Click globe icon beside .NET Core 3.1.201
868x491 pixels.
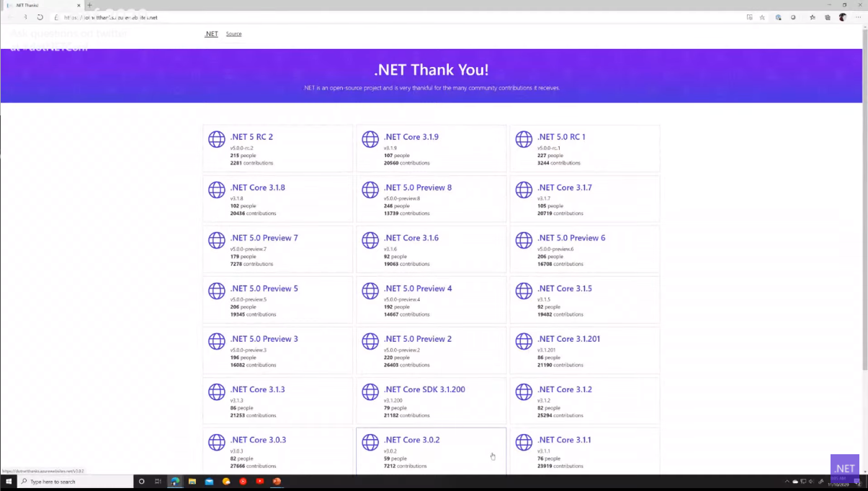(x=524, y=341)
